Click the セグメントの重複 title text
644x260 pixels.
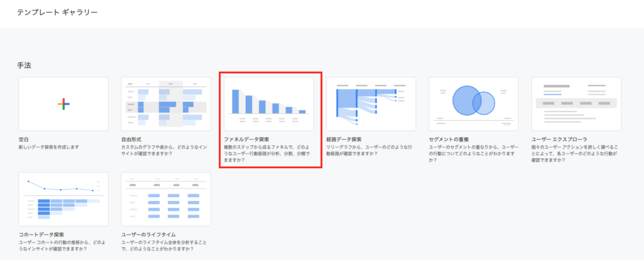[x=448, y=140]
